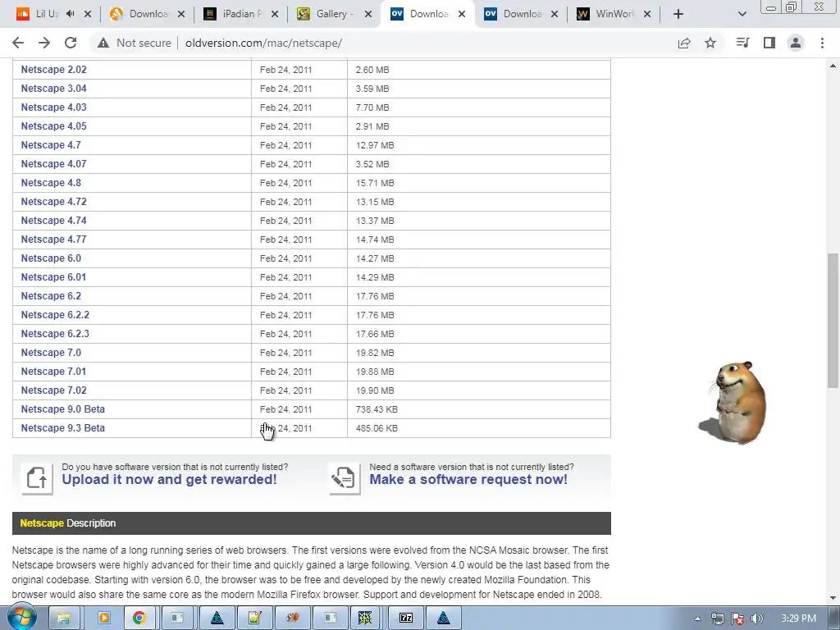Click the Netscape Description header bar
The image size is (840, 630).
311,523
